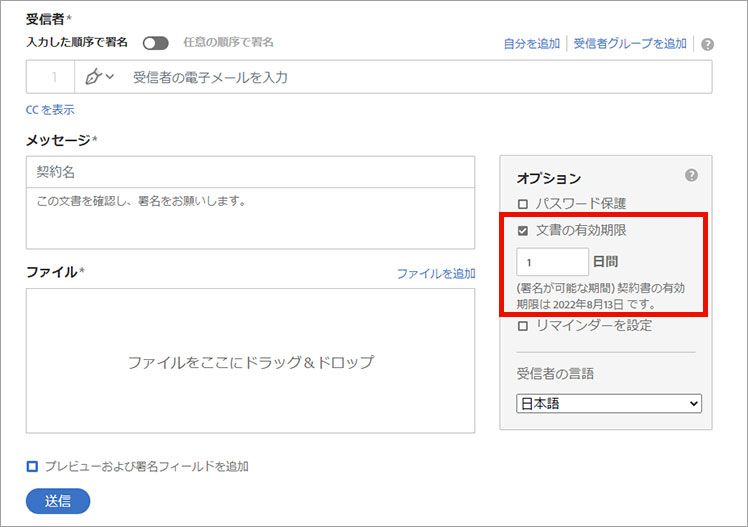Click the 受信者グループを追加 link
The image size is (748, 527).
coord(630,44)
